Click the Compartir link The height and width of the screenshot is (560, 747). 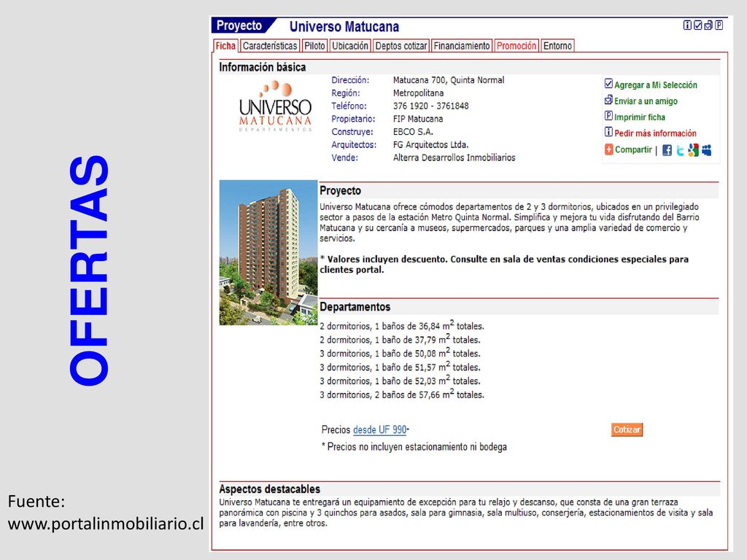click(633, 149)
